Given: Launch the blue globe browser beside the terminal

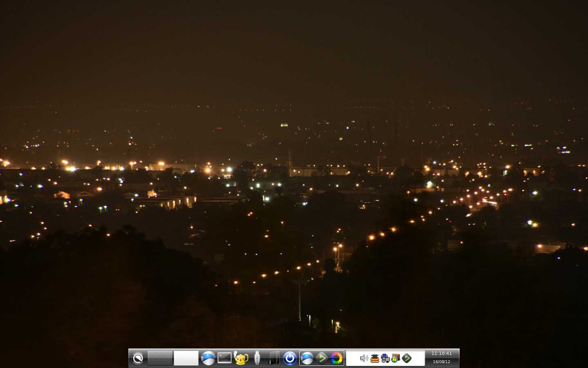Looking at the screenshot, I should point(208,359).
